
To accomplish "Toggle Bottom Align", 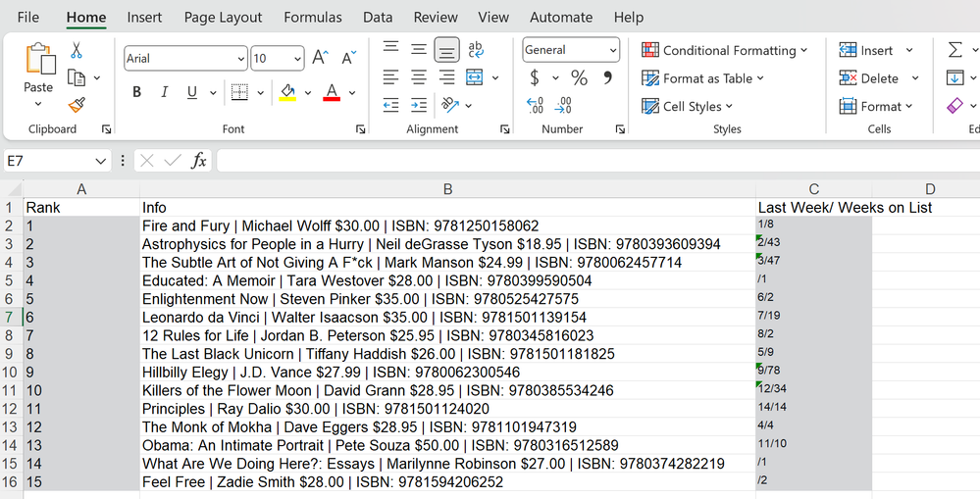I will click(x=447, y=50).
